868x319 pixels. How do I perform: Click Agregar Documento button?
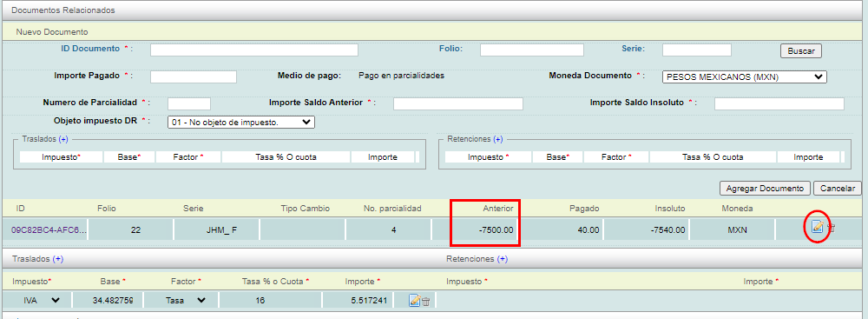[765, 188]
